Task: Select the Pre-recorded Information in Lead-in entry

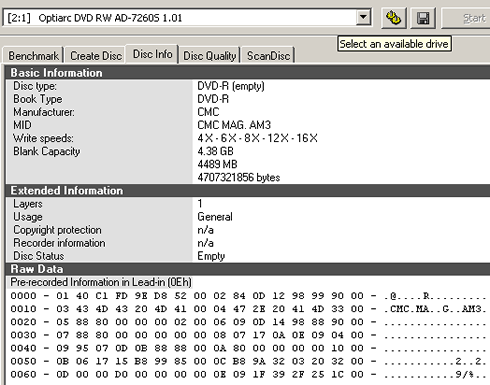Action: pos(101,282)
